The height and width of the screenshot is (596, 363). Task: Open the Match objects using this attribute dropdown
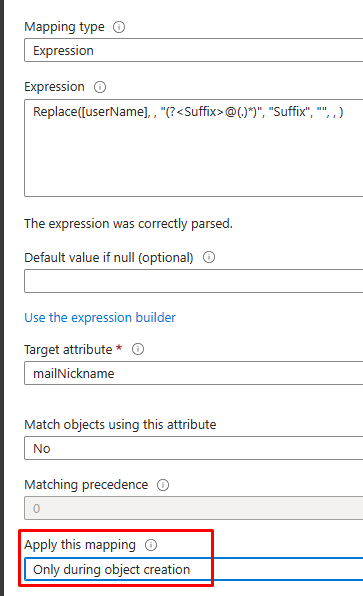click(x=193, y=448)
